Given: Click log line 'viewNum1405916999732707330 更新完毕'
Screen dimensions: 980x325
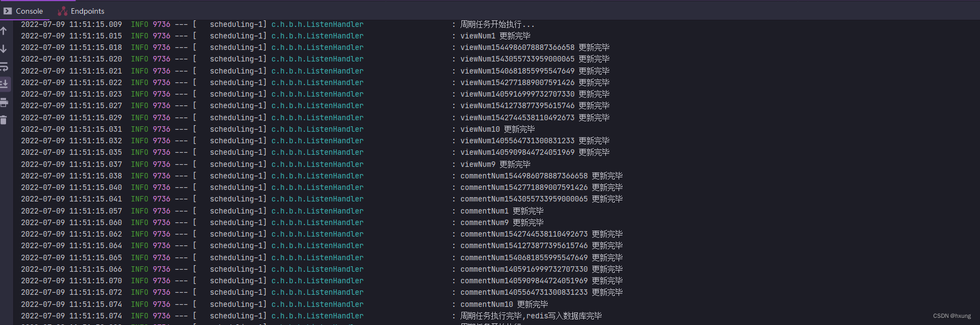Looking at the screenshot, I should [535, 94].
